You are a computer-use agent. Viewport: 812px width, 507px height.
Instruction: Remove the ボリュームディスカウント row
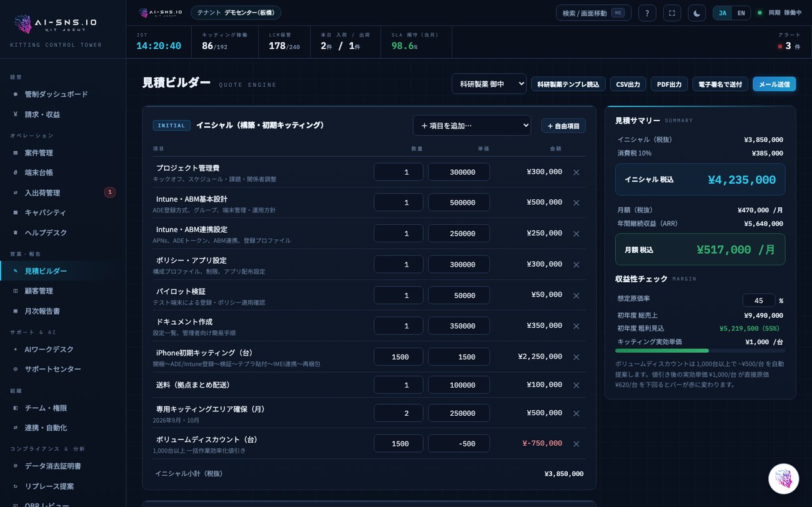coord(577,444)
